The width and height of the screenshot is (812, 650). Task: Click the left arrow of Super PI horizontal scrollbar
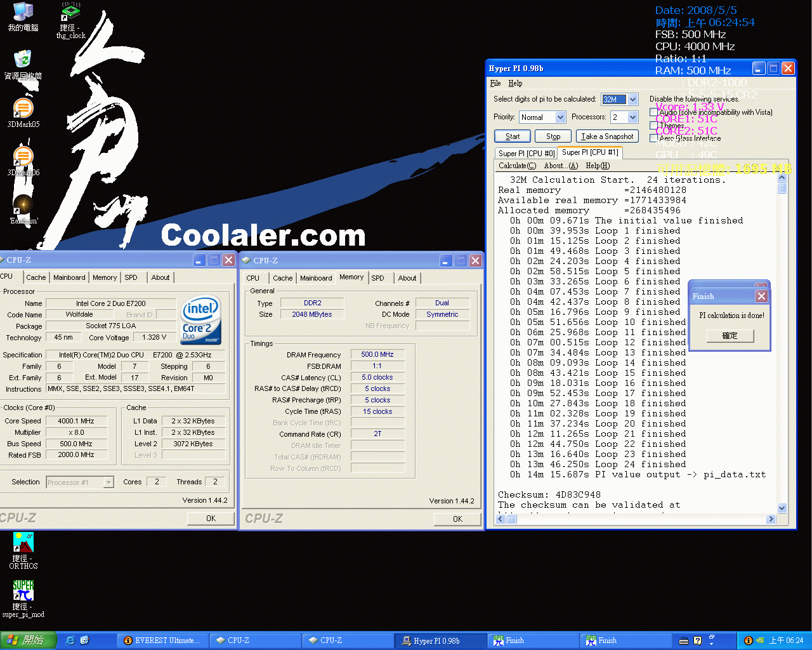click(x=500, y=519)
